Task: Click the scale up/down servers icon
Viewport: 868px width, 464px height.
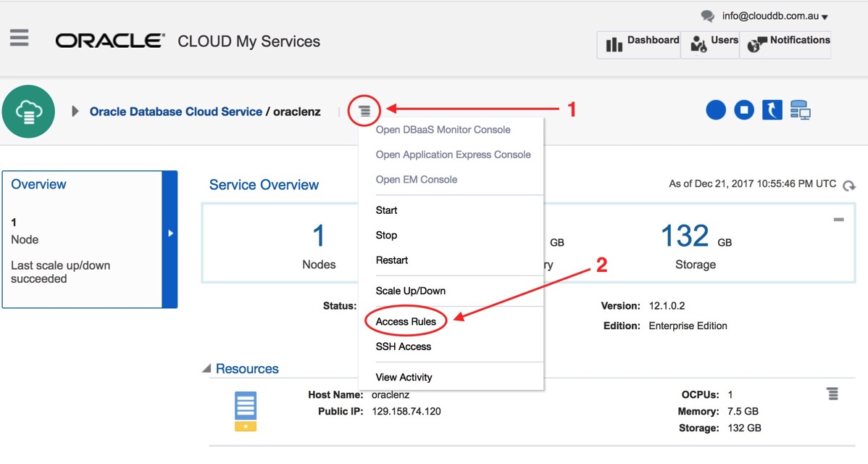Action: [801, 110]
